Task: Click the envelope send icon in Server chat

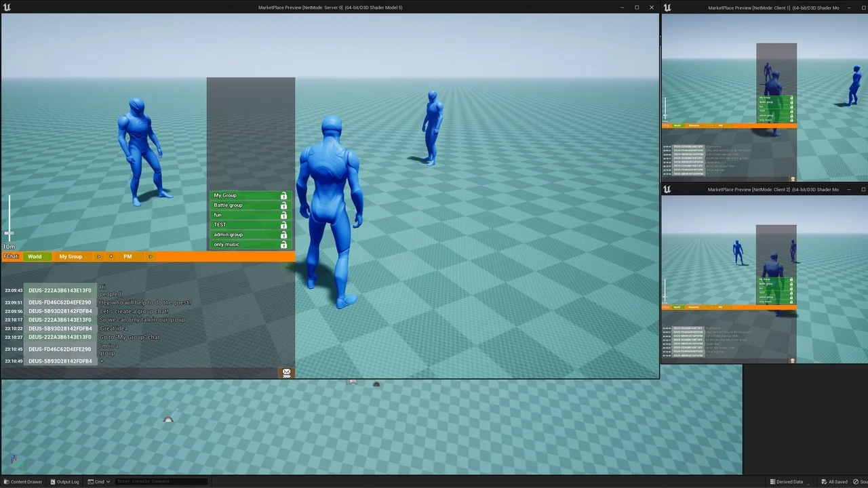Action: tap(287, 373)
